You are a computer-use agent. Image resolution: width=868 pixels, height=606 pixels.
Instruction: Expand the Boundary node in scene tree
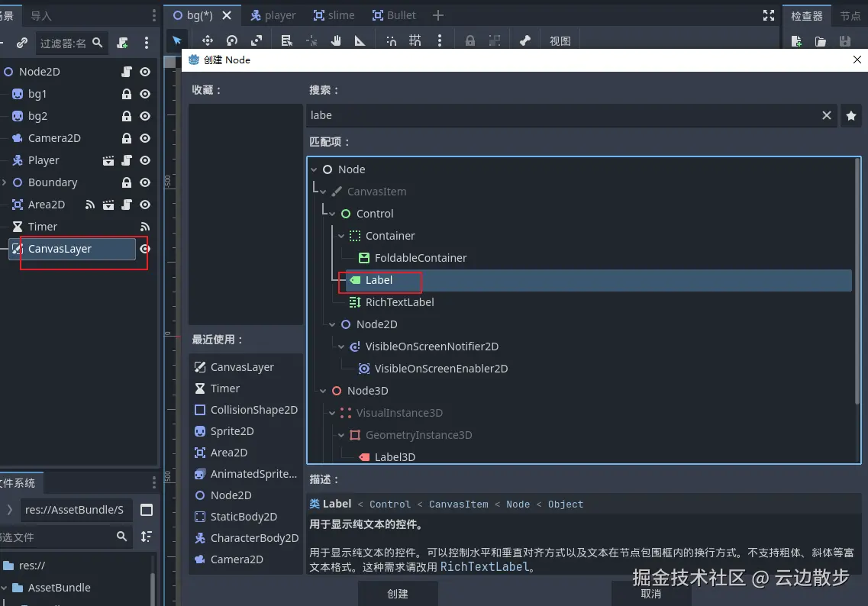tap(5, 182)
